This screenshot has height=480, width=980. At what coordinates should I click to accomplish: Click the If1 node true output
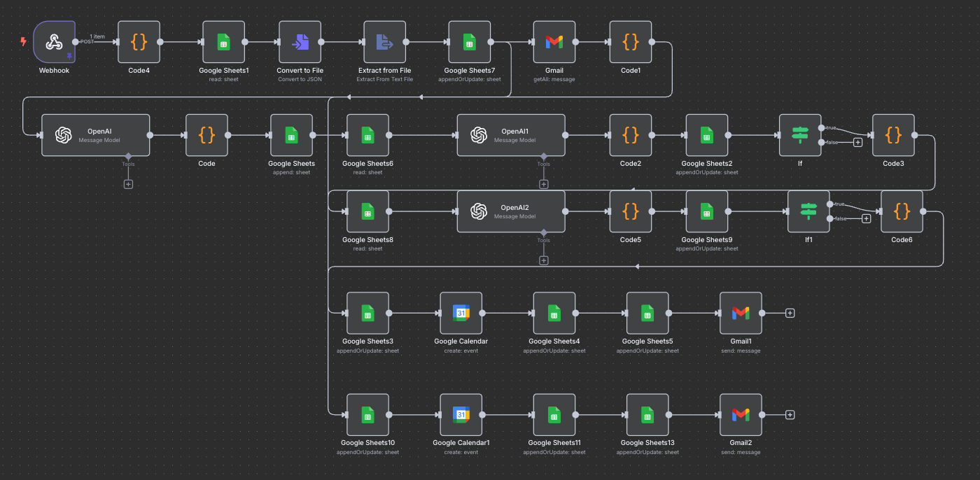click(x=829, y=204)
